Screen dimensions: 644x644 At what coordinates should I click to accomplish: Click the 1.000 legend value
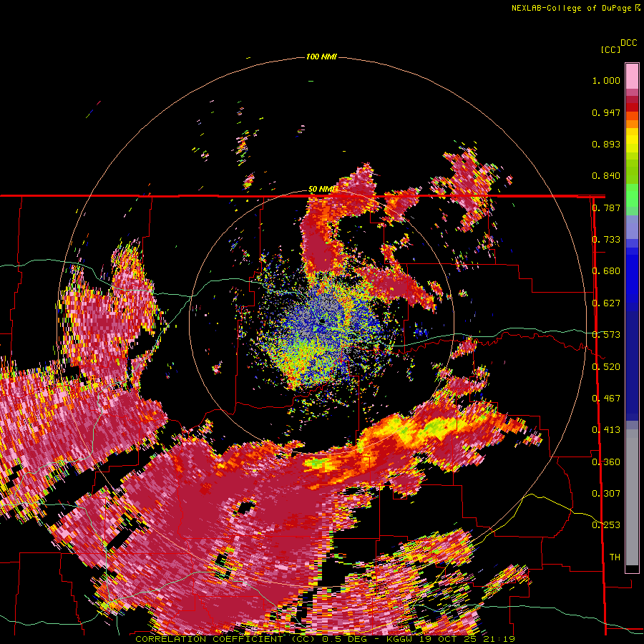[606, 80]
